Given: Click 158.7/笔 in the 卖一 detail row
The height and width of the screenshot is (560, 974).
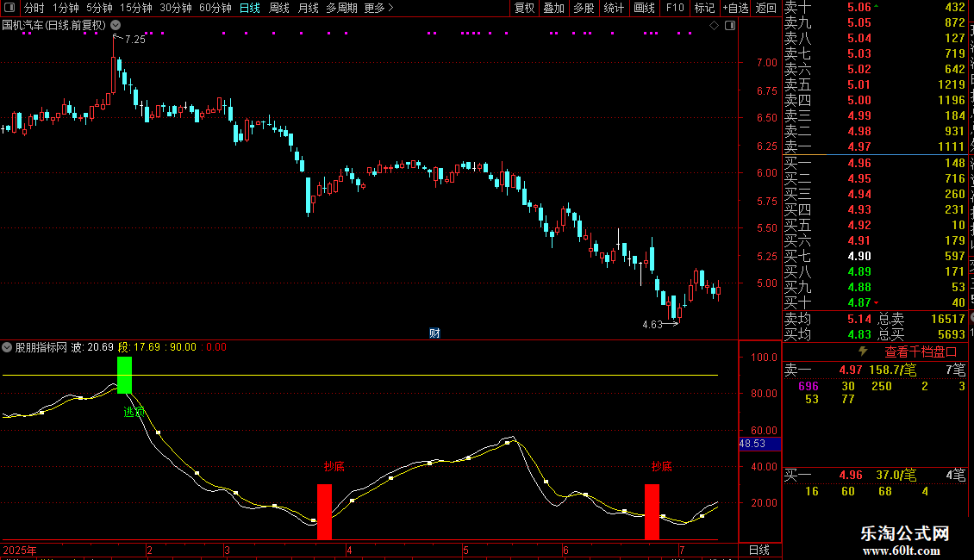Looking at the screenshot, I should 893,370.
